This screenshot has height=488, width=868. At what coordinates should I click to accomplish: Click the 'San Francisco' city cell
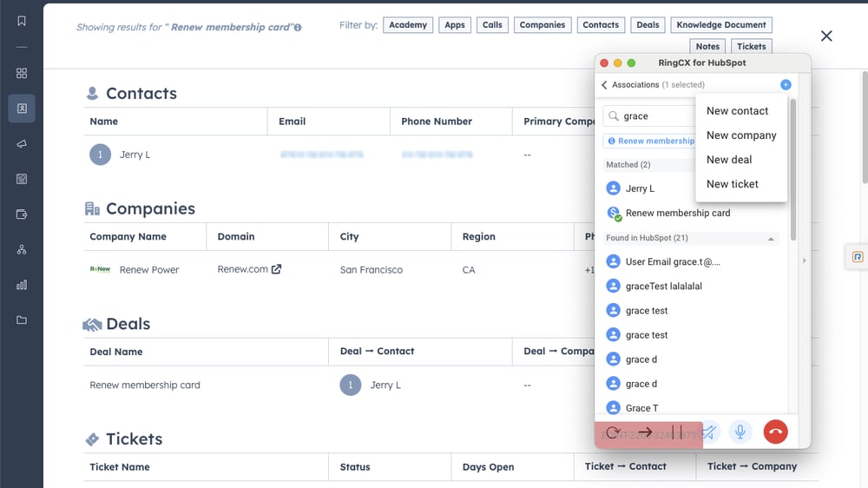point(372,270)
